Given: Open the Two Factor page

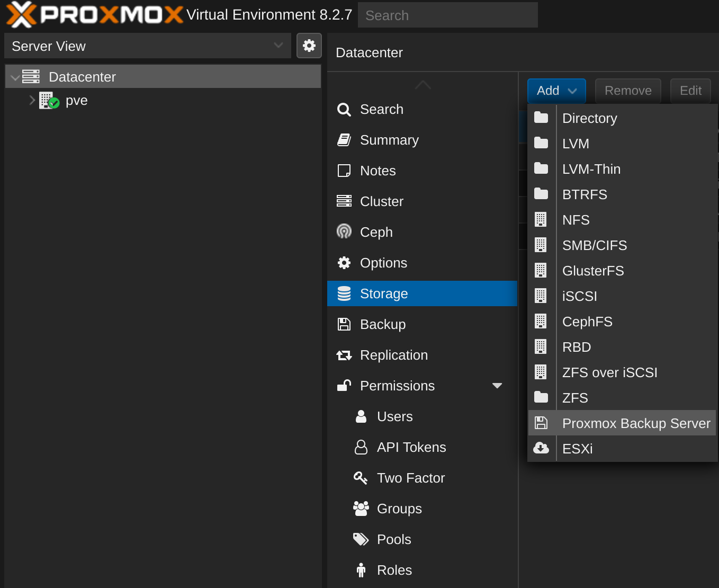Looking at the screenshot, I should (422, 478).
